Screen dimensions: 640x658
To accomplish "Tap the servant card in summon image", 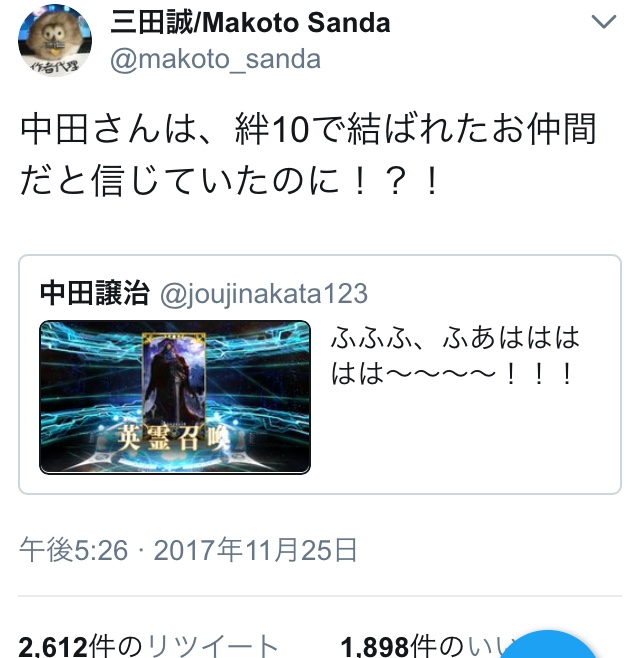I will tap(174, 379).
